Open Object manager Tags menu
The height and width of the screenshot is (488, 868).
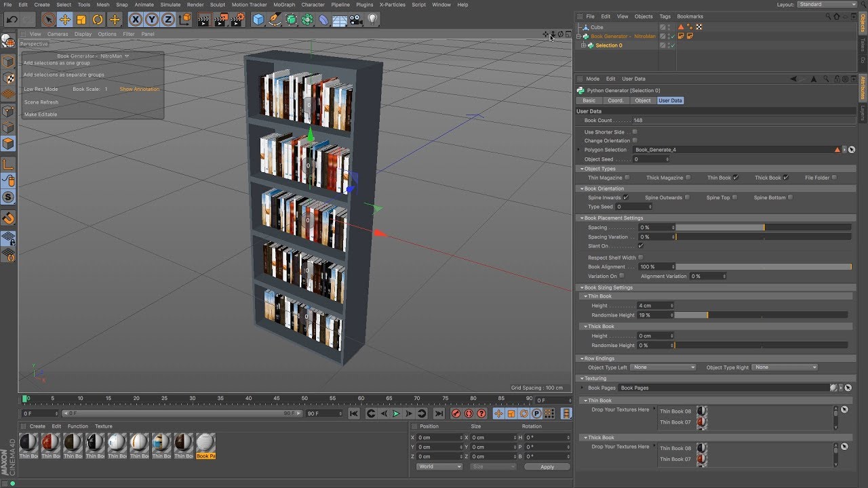tap(665, 16)
